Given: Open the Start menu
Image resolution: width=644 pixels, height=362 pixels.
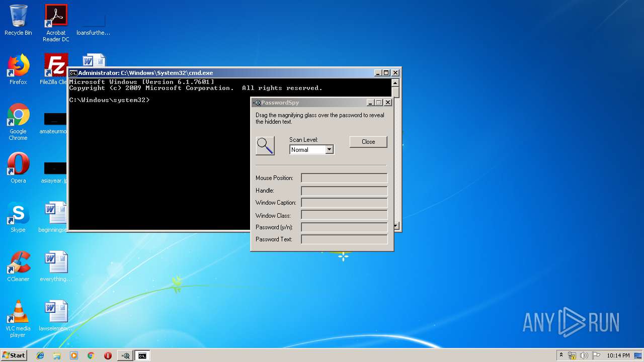Looking at the screenshot, I should (x=14, y=355).
